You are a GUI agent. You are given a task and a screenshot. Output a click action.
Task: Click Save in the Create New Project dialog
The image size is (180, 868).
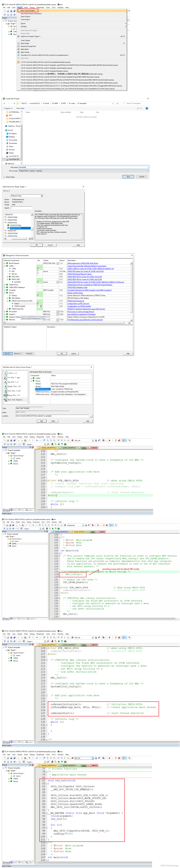coord(128,177)
